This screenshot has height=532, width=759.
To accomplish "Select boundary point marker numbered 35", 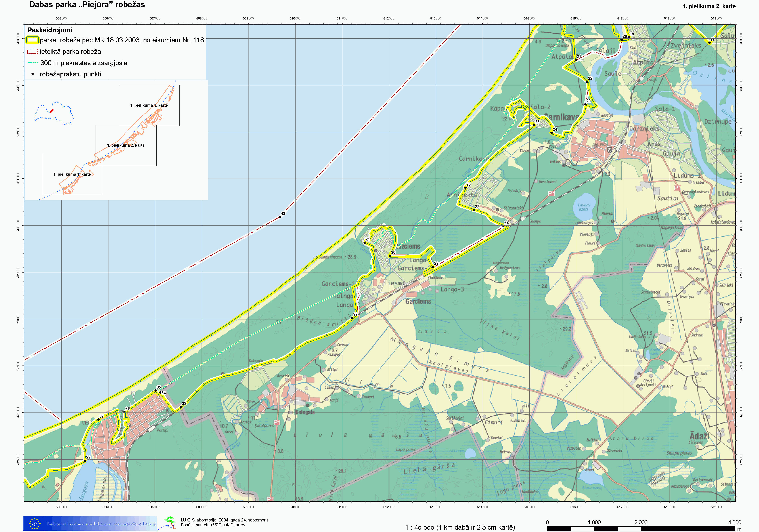I will click(156, 391).
